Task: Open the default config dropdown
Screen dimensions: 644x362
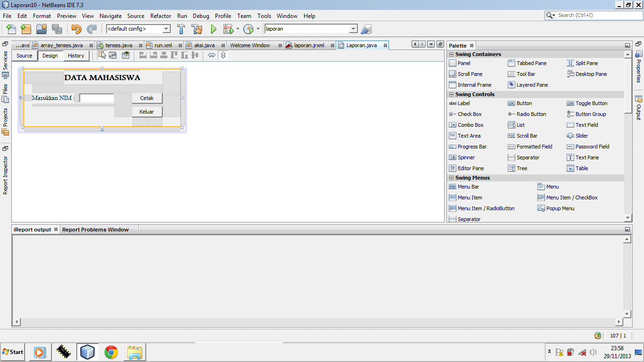Action: tap(166, 28)
